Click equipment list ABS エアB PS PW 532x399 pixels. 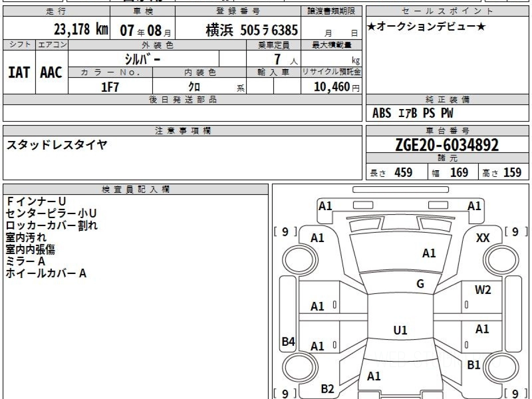pyautogui.click(x=412, y=113)
